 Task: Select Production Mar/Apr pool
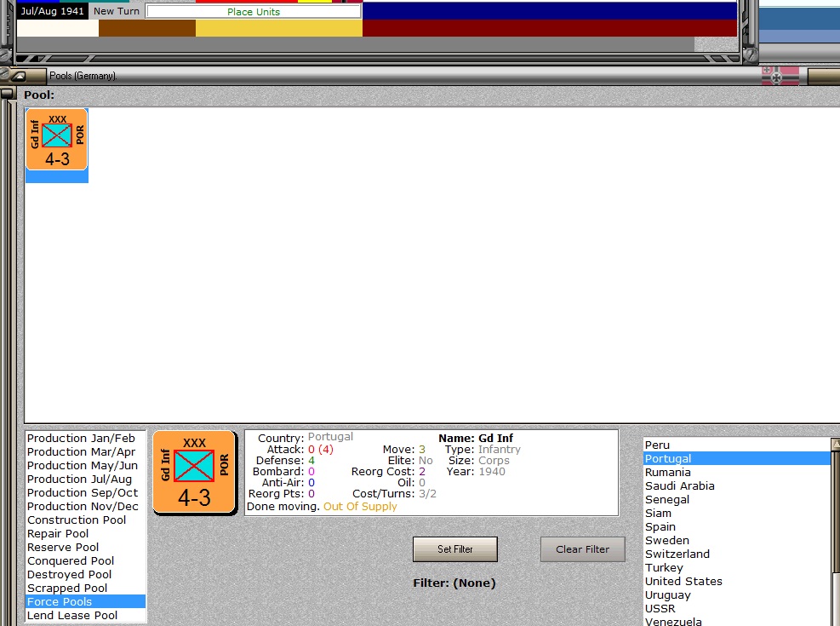(86, 451)
